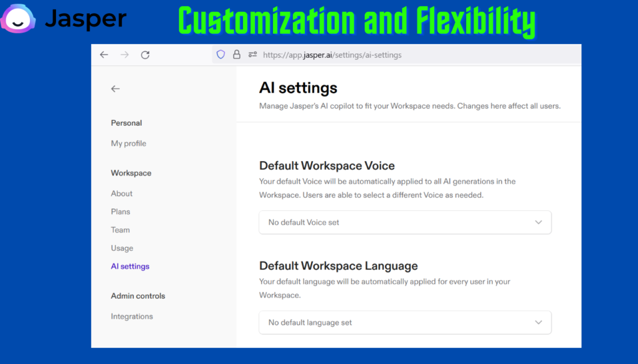Image resolution: width=638 pixels, height=364 pixels.
Task: Click the language dropdown chevron
Action: 538,322
